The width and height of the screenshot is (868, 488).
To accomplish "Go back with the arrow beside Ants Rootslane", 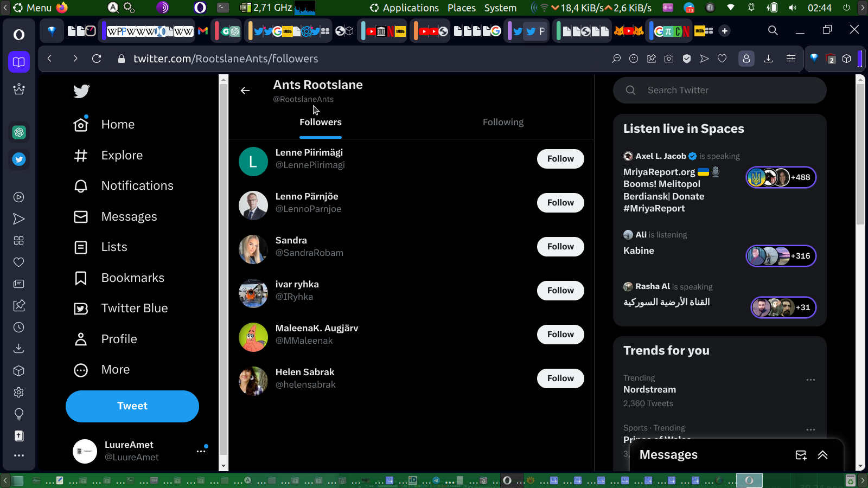I will click(x=245, y=91).
